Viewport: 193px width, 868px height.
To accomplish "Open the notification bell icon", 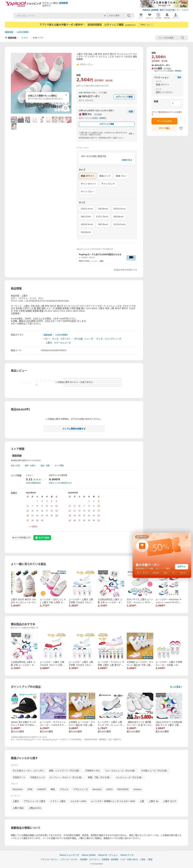I will click(167, 15).
